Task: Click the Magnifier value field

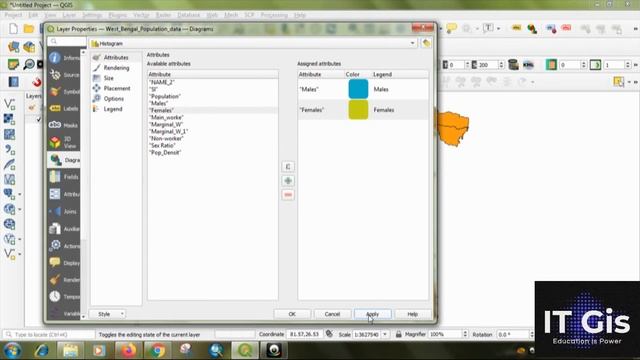Action: (445, 334)
